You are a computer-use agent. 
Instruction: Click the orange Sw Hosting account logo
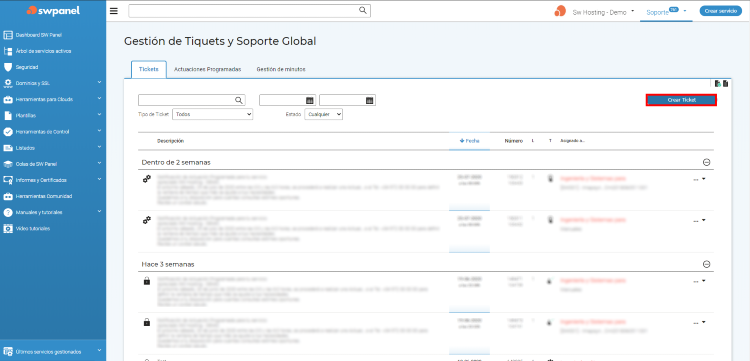tap(560, 11)
